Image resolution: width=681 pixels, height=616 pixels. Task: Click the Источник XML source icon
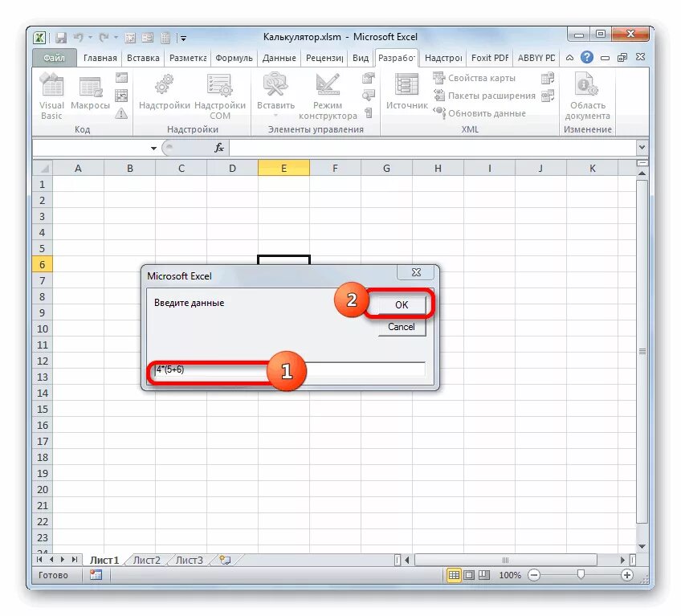(406, 92)
